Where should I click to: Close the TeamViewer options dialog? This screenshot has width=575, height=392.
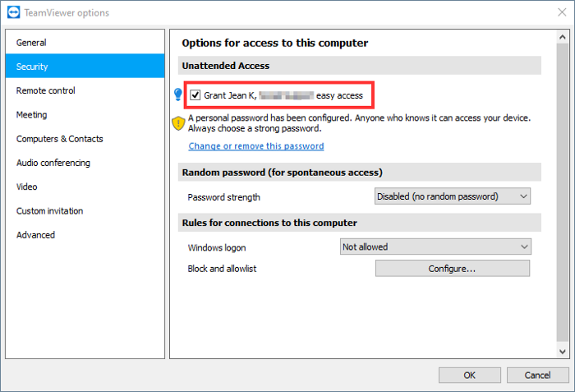pos(562,12)
